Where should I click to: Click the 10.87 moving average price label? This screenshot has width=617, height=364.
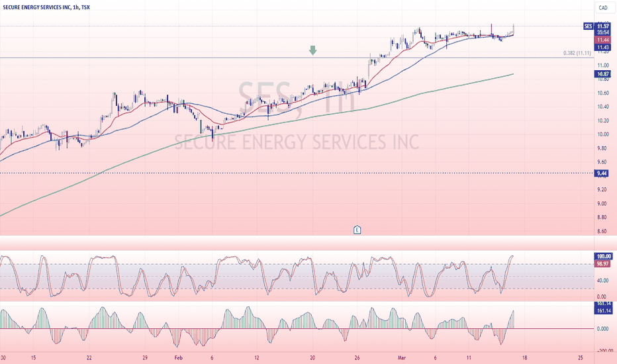coord(603,74)
